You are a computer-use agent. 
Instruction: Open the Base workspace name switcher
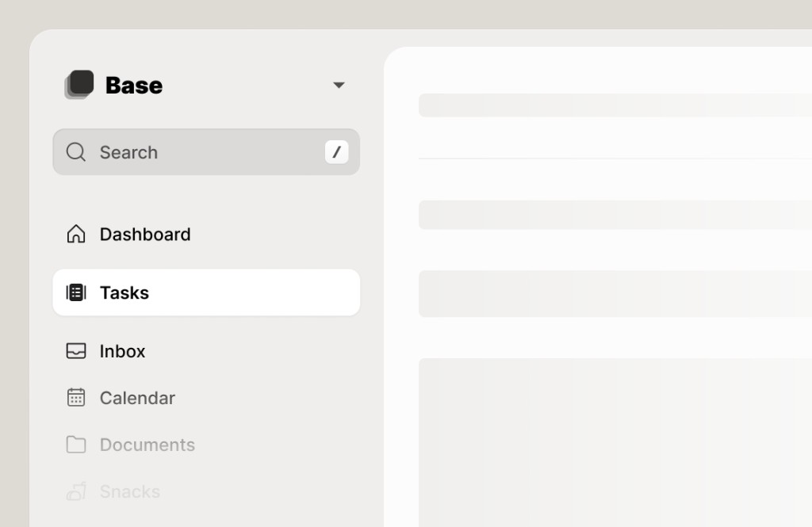click(x=133, y=86)
